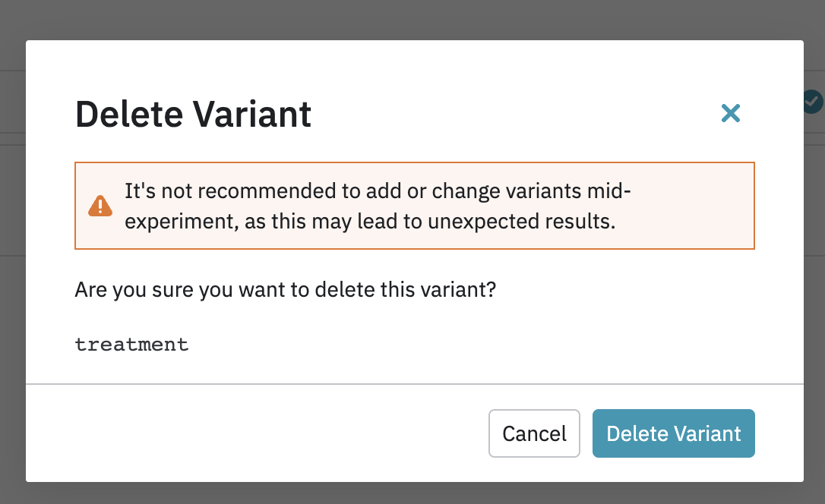The width and height of the screenshot is (825, 504).
Task: Confirm with the blue Delete Variant button
Action: pos(673,433)
